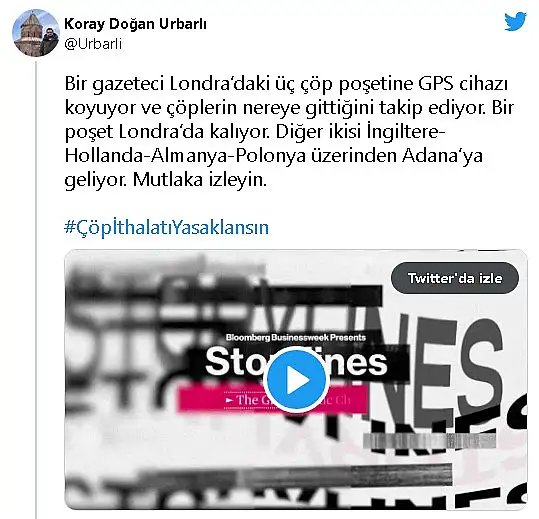
Task: Click the "Bloomberg Businessweek Presents" caption
Action: [x=296, y=337]
